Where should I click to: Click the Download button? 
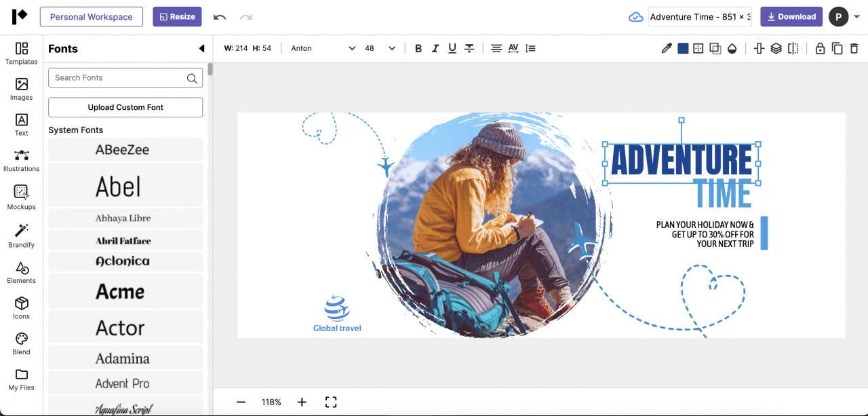click(x=791, y=16)
